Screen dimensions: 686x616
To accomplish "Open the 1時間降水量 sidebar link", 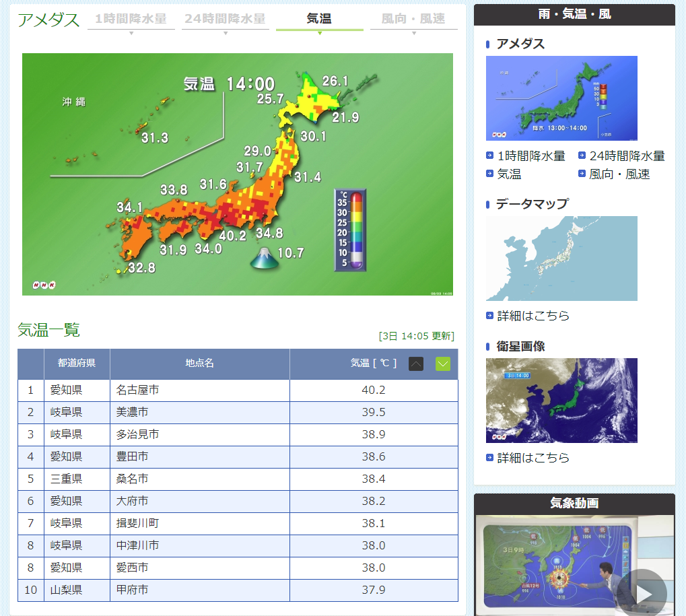I will coord(531,156).
